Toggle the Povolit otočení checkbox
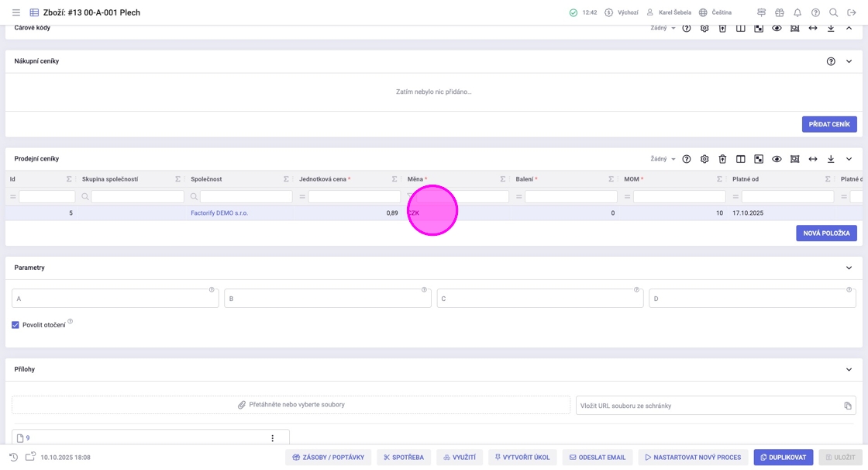Viewport: 868px width, 470px height. point(15,325)
